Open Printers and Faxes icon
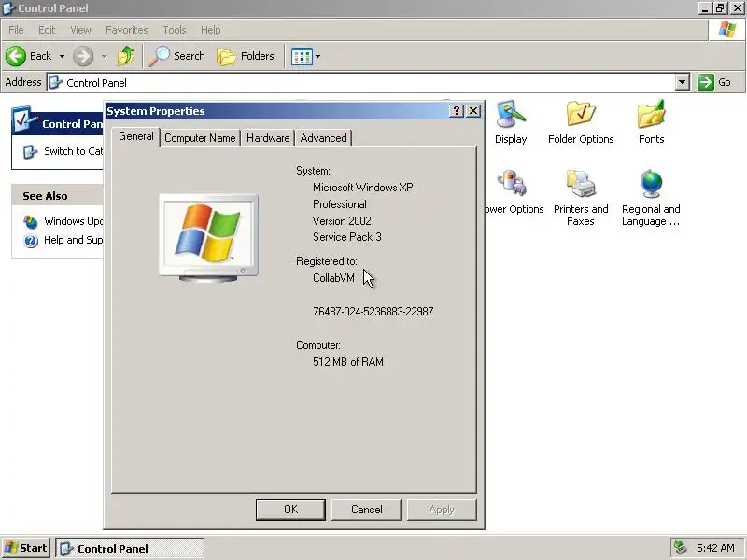The image size is (747, 560). point(581,198)
